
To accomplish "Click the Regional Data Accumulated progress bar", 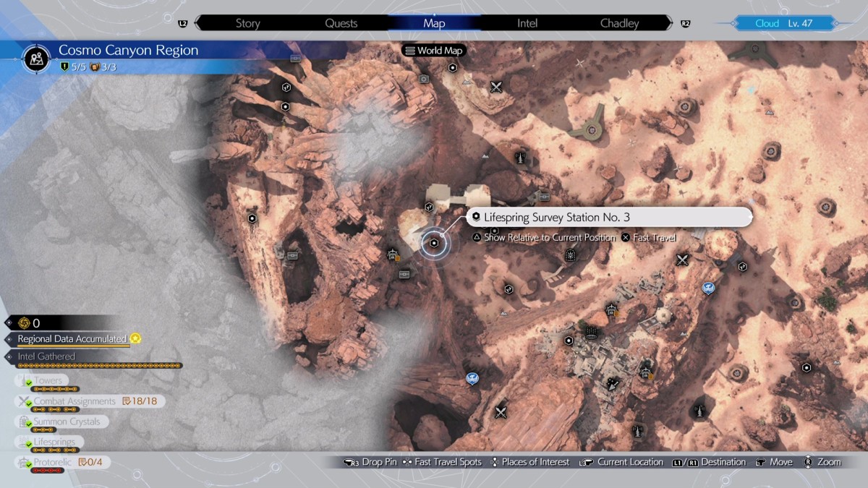I will [x=74, y=346].
